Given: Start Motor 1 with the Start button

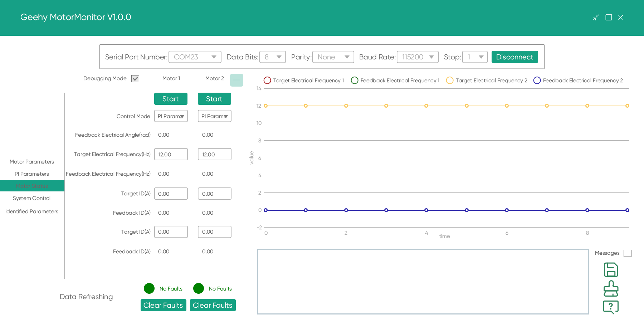Looking at the screenshot, I should point(171,99).
